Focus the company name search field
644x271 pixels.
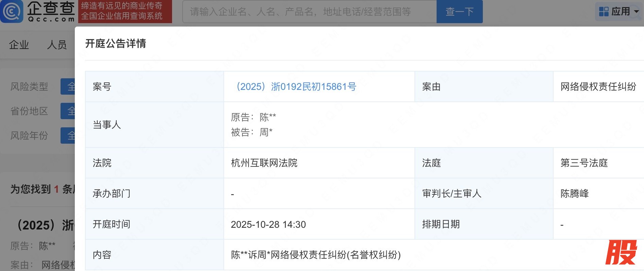tap(309, 12)
